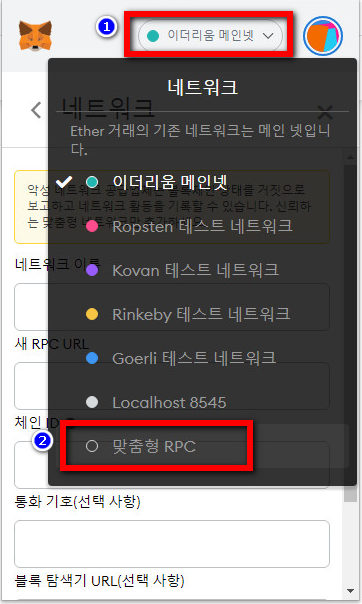Open the account avatar menu

pyautogui.click(x=323, y=36)
